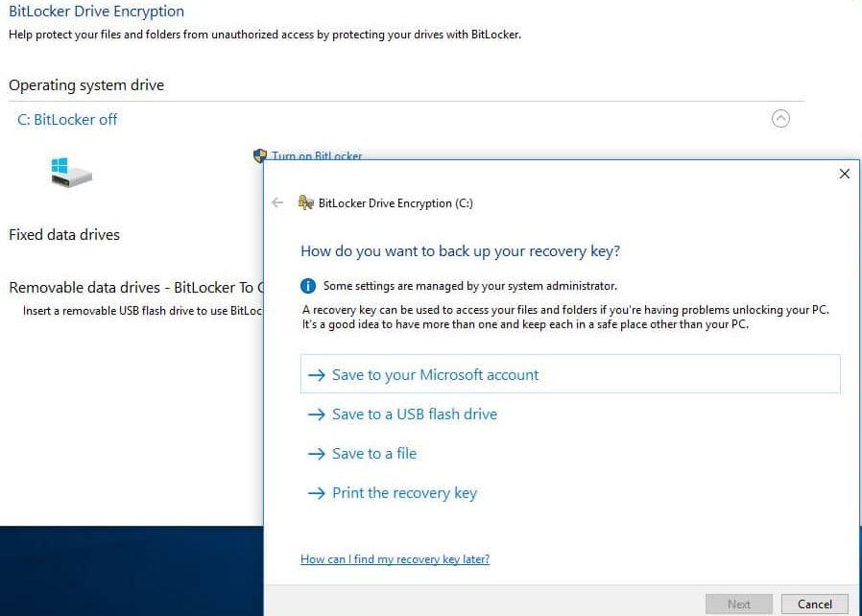Click the disabled Next button

click(739, 604)
